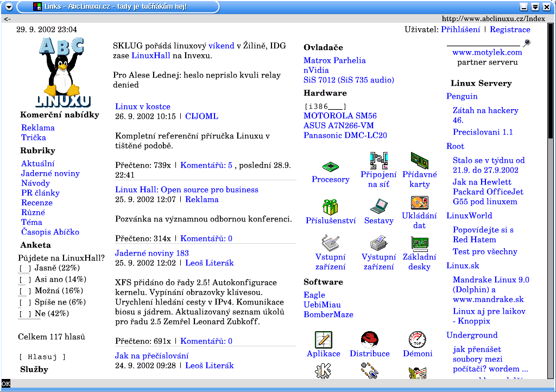
Task: Open the Matrox Parhelia driver link
Action: click(x=334, y=60)
